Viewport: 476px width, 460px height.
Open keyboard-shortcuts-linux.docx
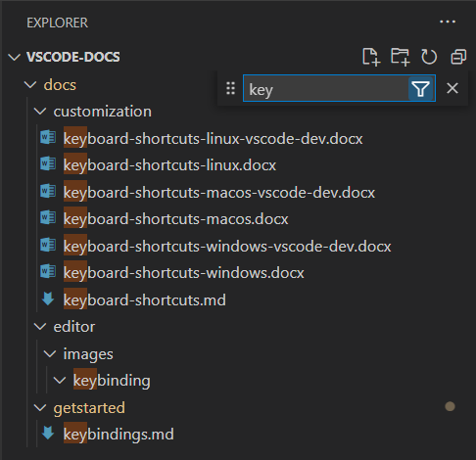[169, 165]
